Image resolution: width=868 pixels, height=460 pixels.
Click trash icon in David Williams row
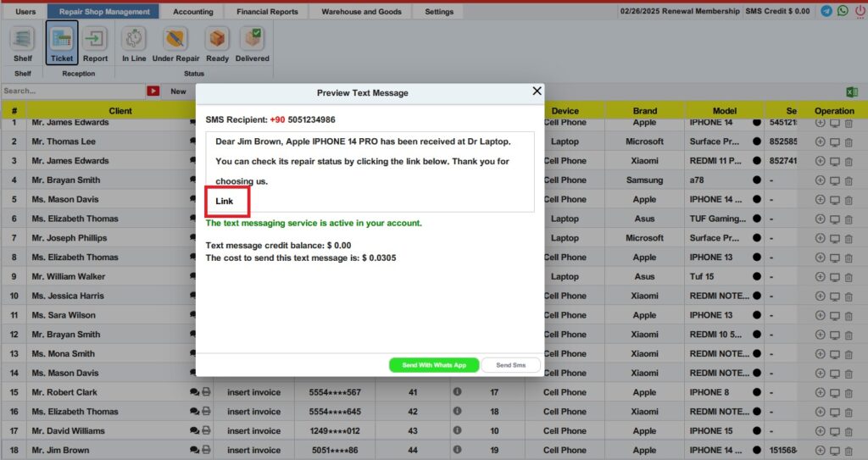pyautogui.click(x=849, y=432)
